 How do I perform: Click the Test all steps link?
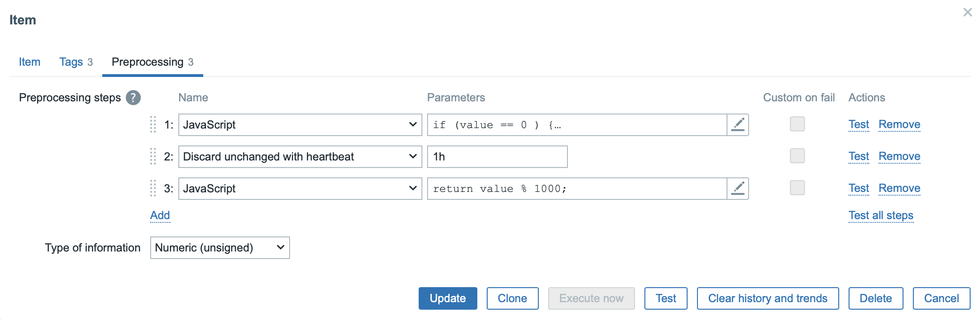tap(881, 215)
